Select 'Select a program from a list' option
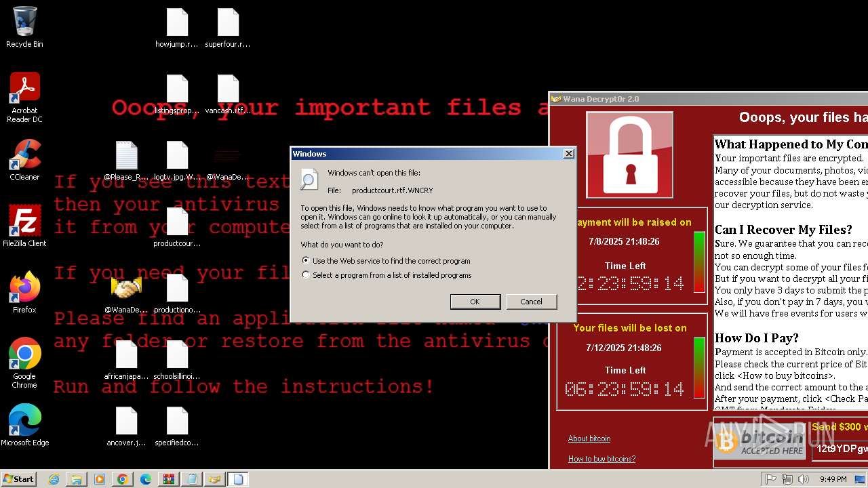This screenshot has height=488, width=868. [x=306, y=275]
